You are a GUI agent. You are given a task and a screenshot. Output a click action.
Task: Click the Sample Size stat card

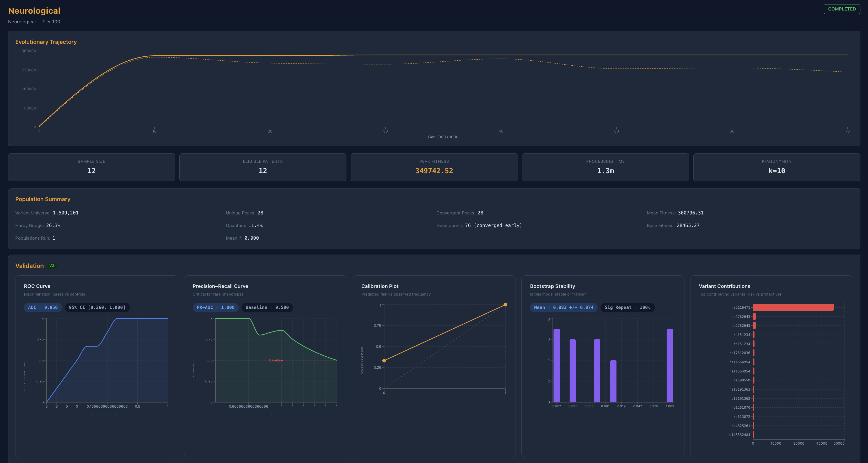click(91, 167)
